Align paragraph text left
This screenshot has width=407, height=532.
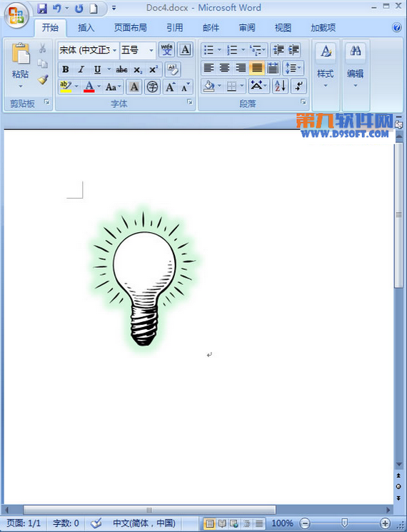[x=208, y=68]
